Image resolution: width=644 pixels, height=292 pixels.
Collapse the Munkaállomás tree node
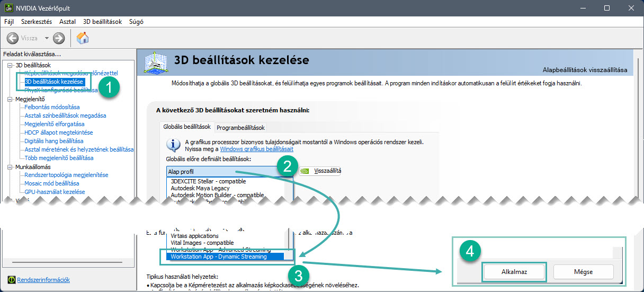click(10, 166)
